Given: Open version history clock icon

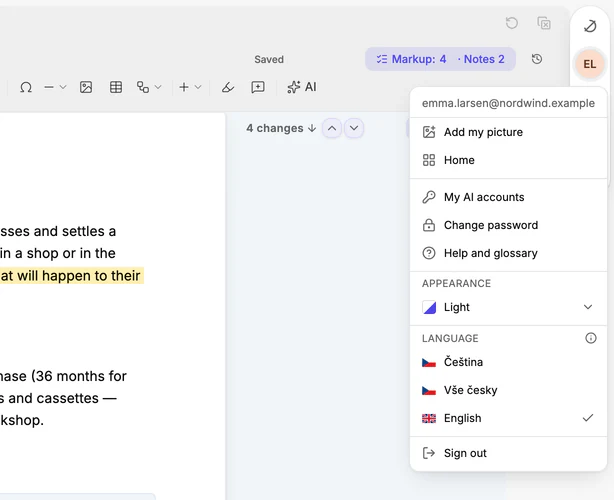Looking at the screenshot, I should point(537,59).
